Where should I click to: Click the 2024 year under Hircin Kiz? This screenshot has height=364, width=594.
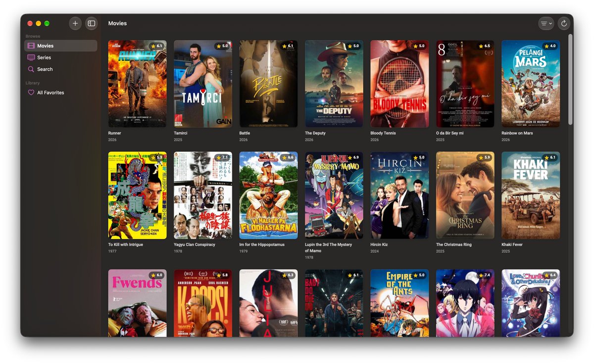375,252
